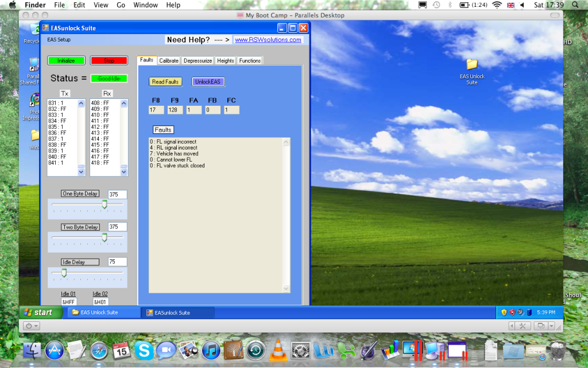Launch Microsoft Word from the Dock
Screen dimensions: 588x368
coord(323,351)
